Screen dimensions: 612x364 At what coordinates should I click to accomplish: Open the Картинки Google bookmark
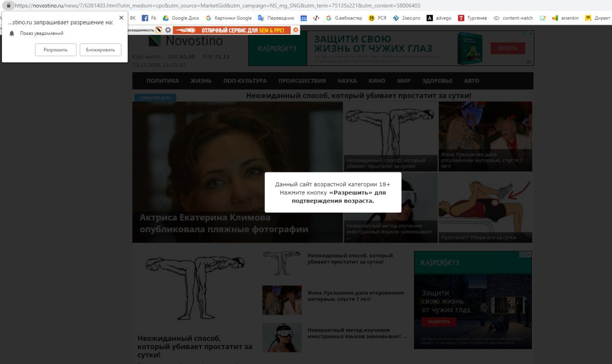[229, 18]
